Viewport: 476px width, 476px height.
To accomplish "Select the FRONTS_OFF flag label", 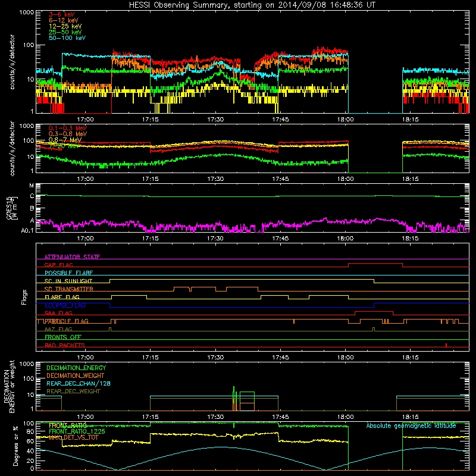I will point(63,337).
